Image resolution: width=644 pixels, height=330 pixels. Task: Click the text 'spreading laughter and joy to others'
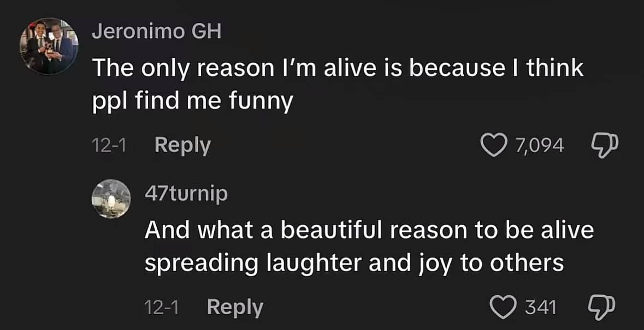coord(354,265)
